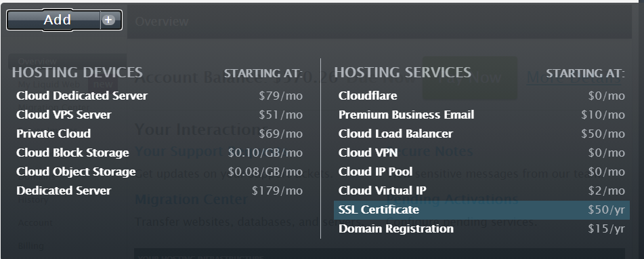Click the $0.10/GB/mo price

point(265,153)
